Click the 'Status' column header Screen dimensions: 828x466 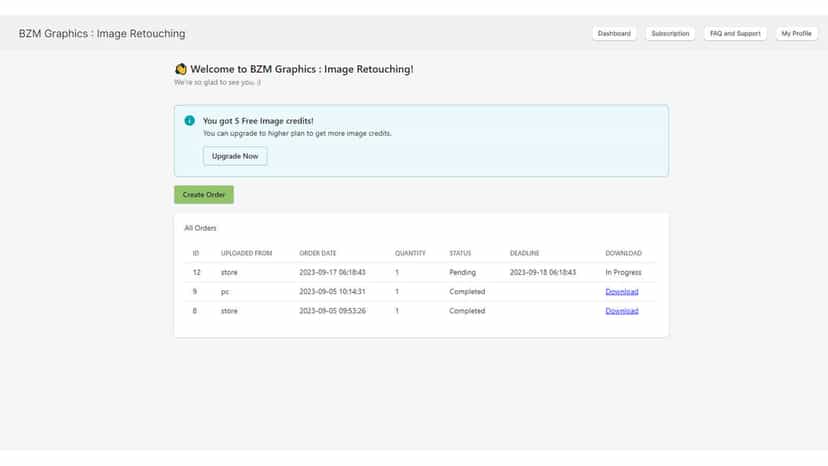[x=460, y=253]
